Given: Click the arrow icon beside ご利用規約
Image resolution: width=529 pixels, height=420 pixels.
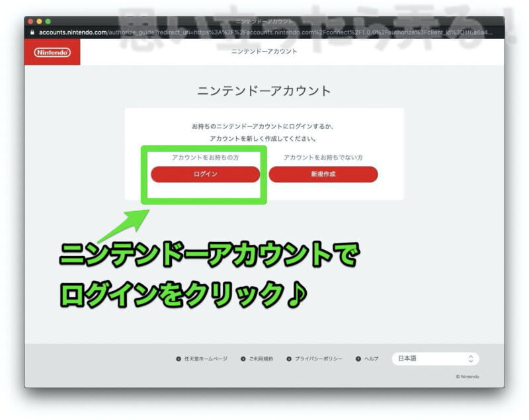Looking at the screenshot, I should point(243,359).
